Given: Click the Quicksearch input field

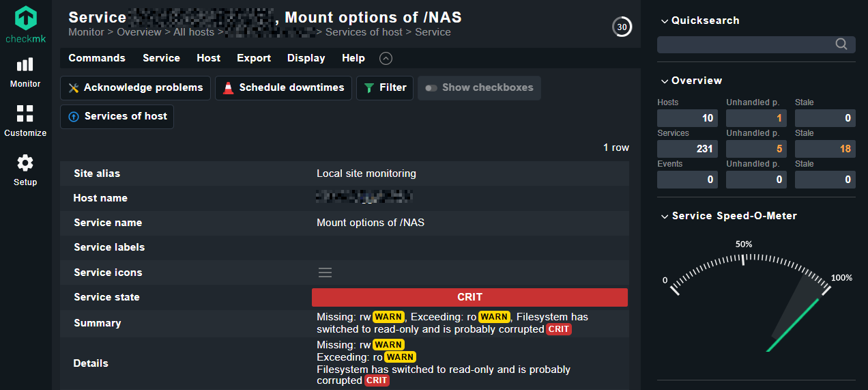Looking at the screenshot, I should point(744,44).
